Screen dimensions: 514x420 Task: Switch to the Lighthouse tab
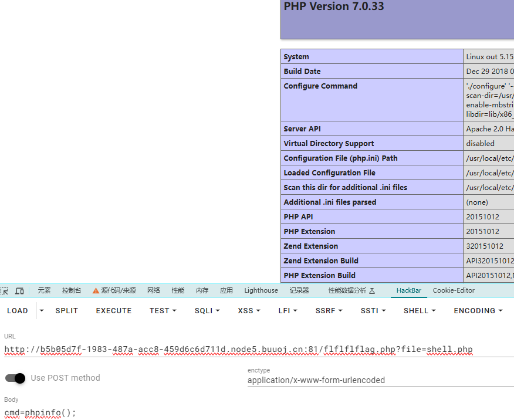pos(261,290)
